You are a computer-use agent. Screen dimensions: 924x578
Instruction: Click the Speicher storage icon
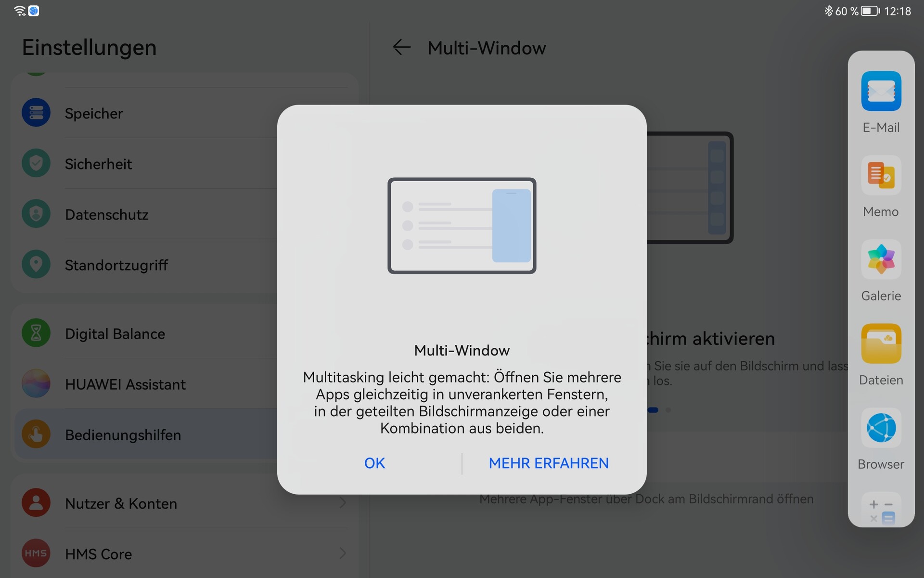pyautogui.click(x=36, y=113)
